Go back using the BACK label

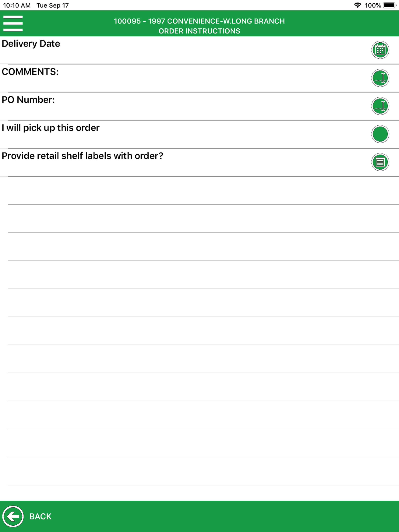pyautogui.click(x=40, y=516)
